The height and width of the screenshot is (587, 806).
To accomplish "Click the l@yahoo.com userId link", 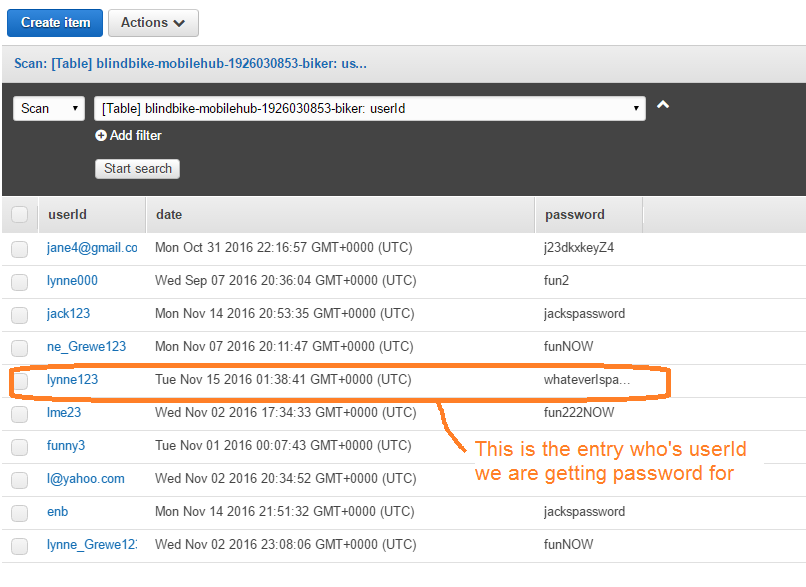I will [x=85, y=479].
